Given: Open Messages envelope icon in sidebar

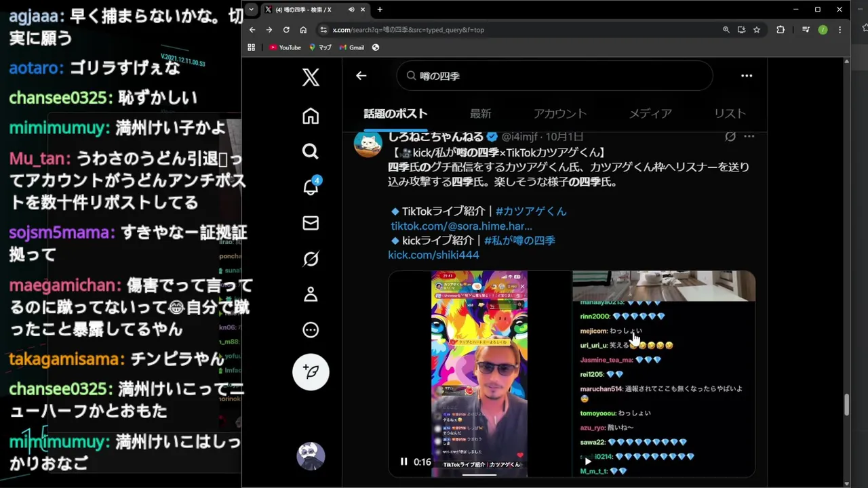Looking at the screenshot, I should click(x=311, y=223).
